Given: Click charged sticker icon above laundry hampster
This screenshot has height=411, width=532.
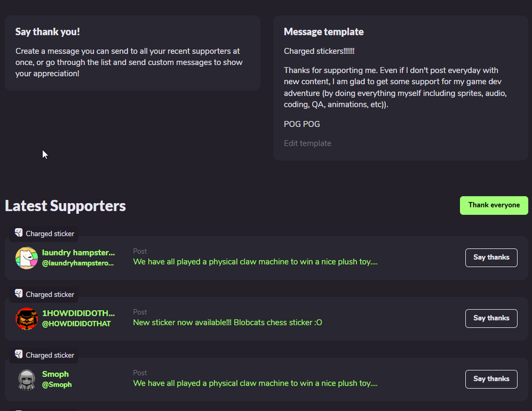Looking at the screenshot, I should [x=19, y=233].
